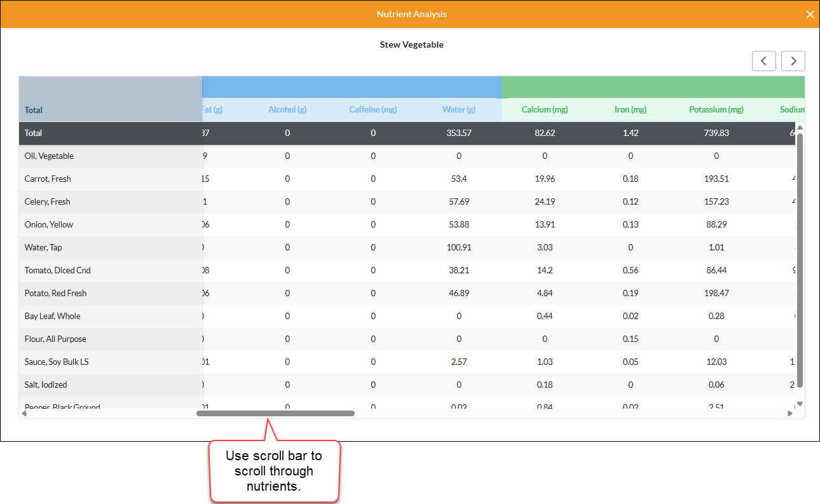The width and height of the screenshot is (820, 504).
Task: Click the Caffeine (mg) column header
Action: (x=373, y=109)
